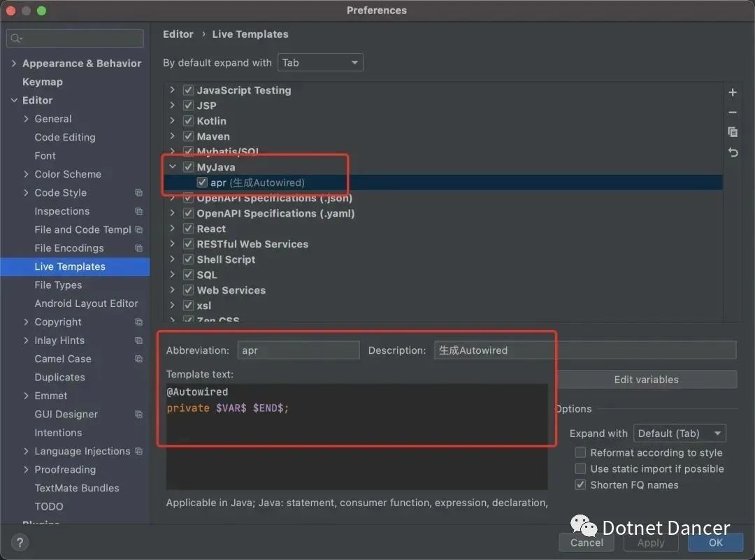Collapse the MyJava template group
The width and height of the screenshot is (755, 560).
pyautogui.click(x=173, y=166)
